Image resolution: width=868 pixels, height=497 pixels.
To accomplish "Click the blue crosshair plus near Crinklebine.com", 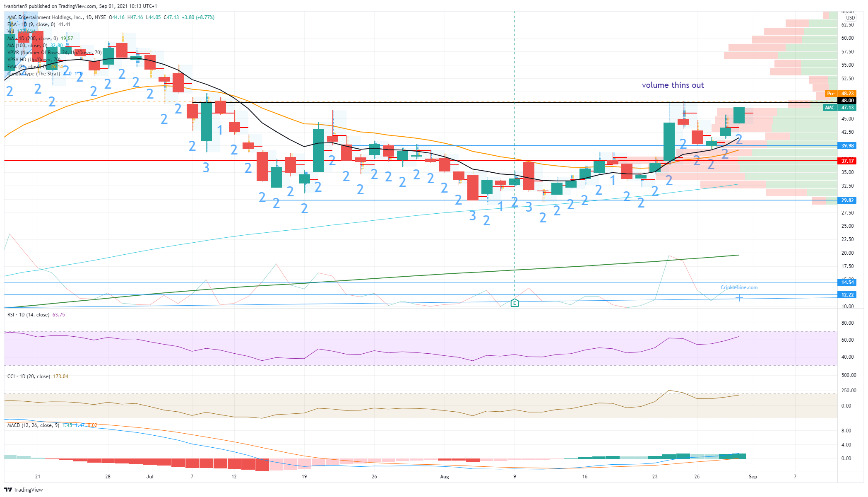I will point(739,297).
